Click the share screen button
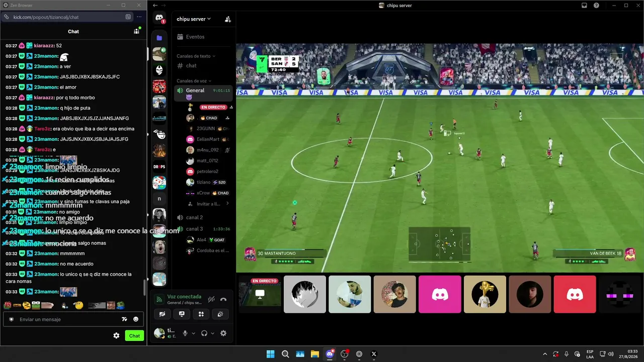 [182, 314]
